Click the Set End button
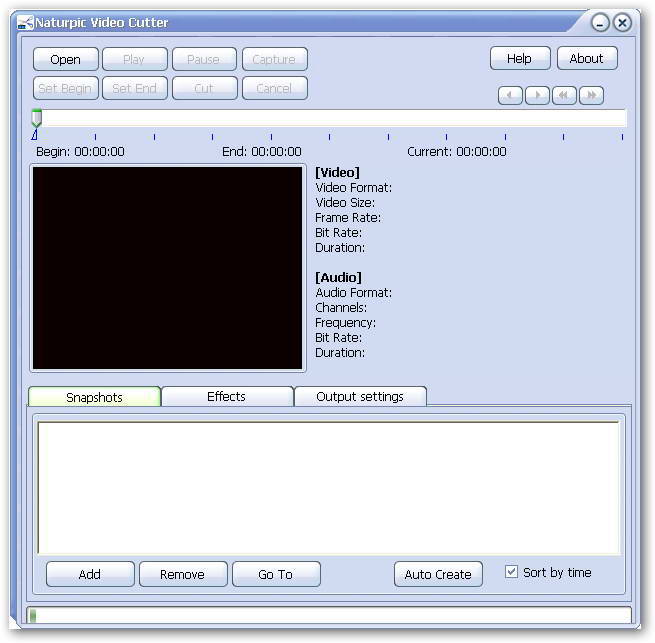655x643 pixels. click(x=135, y=88)
